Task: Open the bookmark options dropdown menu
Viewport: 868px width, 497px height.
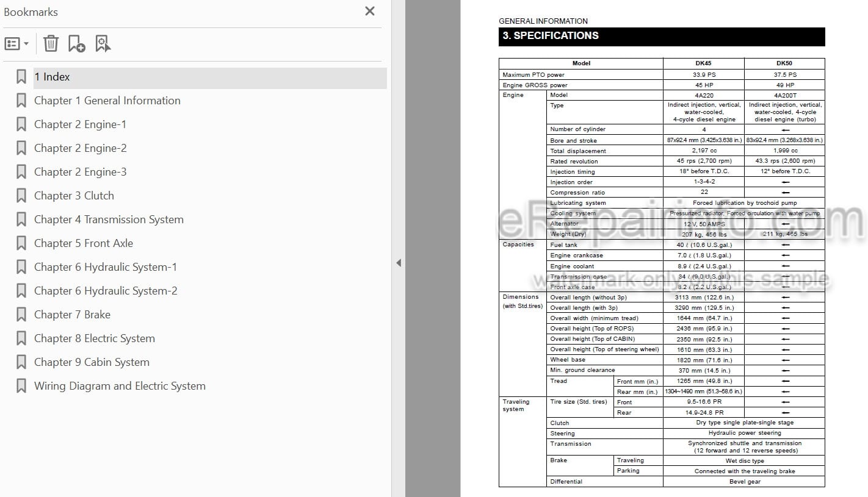Action: (x=16, y=43)
